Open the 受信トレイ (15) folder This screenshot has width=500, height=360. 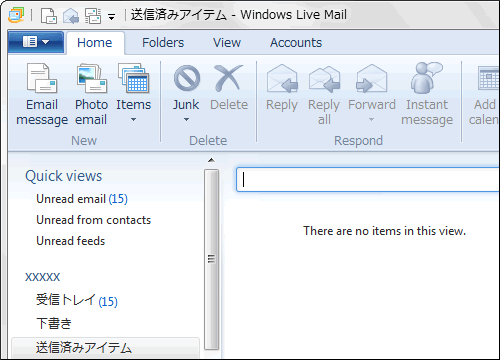pyautogui.click(x=77, y=300)
